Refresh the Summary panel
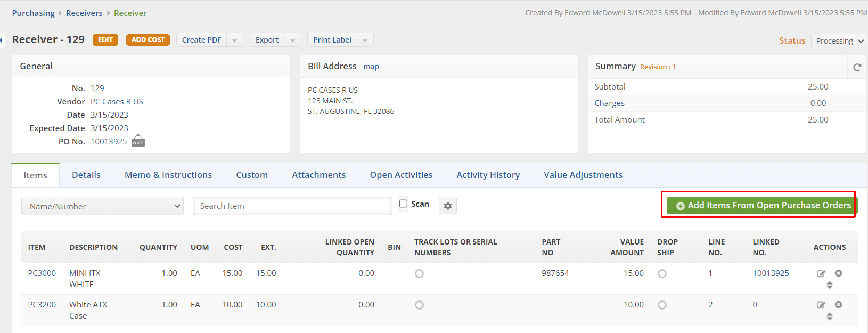 tap(857, 67)
